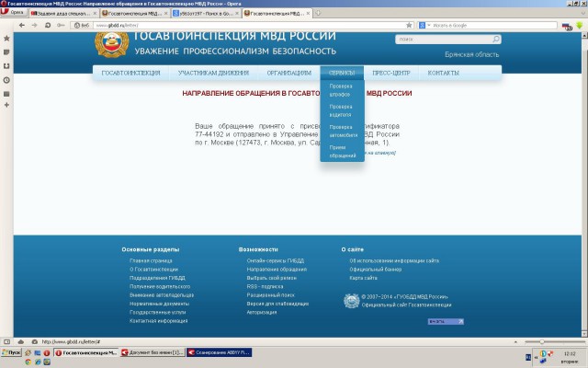Screen dimensions: 588x368
Task: Open footer link 'RSS - подписка'
Action: coord(265,286)
